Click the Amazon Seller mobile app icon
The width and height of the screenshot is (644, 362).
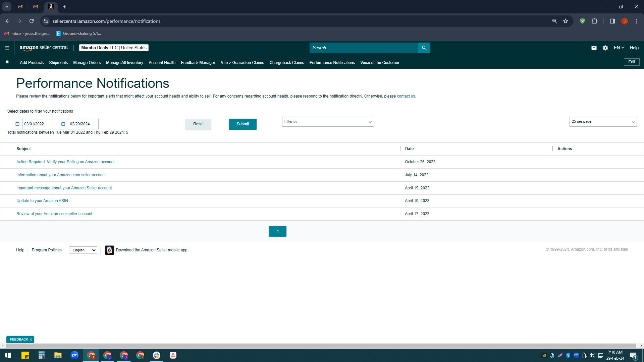pos(109,250)
